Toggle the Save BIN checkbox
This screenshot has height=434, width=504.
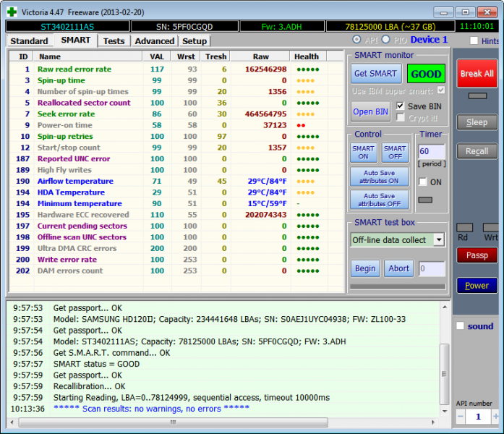tap(401, 106)
